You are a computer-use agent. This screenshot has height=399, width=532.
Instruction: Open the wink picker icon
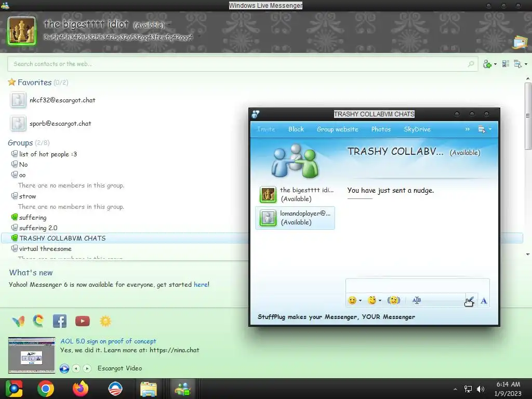[x=372, y=300]
